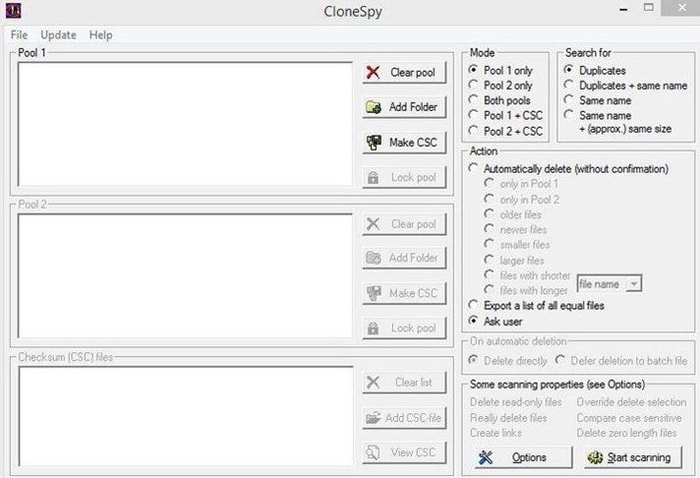Click the tools icon on the Options button
The height and width of the screenshot is (478, 700).
pos(486,457)
